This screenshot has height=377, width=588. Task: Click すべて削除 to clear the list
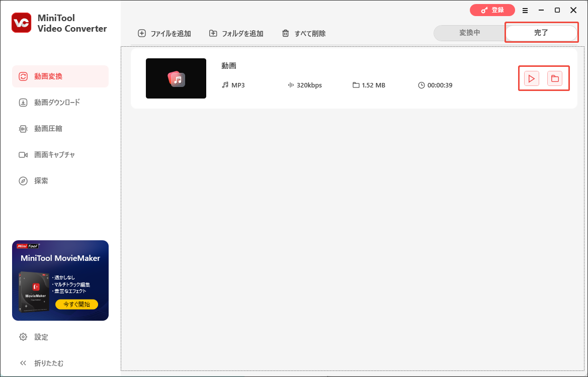click(304, 33)
